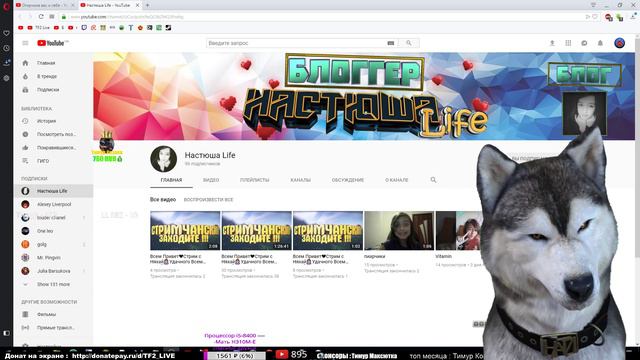Screen dimensions: 640x360
Task: Open the notifications bell
Action: pos(600,43)
